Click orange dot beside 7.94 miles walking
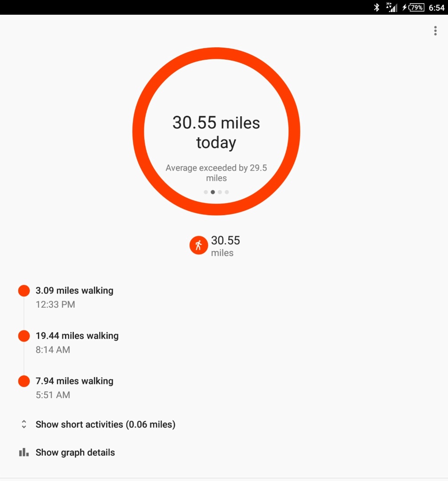 point(24,381)
